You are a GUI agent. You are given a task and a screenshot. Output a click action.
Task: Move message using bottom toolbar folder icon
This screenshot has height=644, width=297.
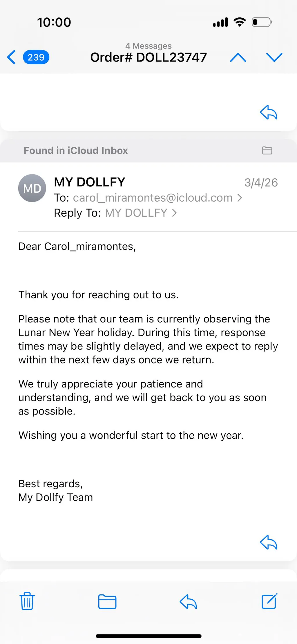click(x=107, y=601)
